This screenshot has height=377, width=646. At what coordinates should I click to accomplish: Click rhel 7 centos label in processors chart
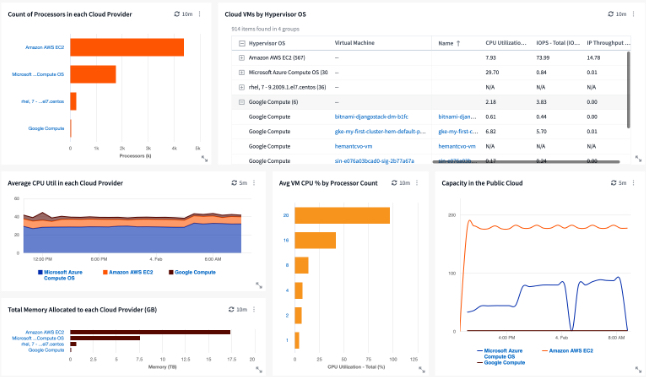(42, 101)
